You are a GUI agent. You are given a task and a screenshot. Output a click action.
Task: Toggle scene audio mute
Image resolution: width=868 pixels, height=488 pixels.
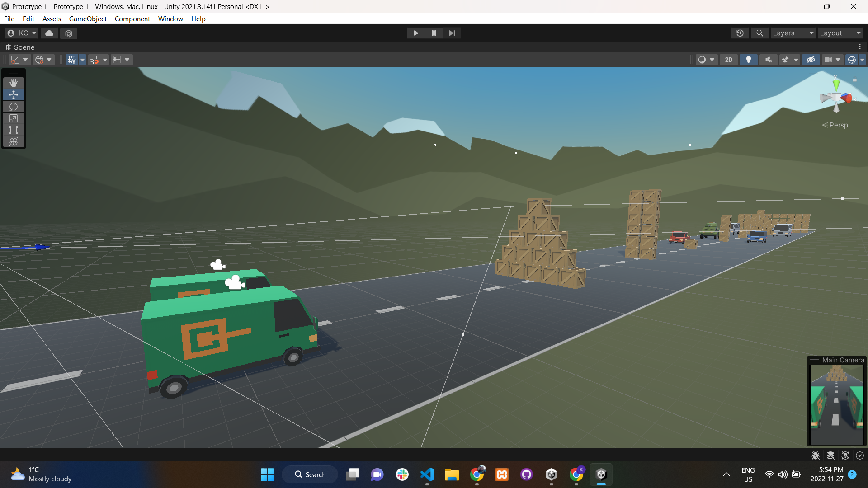(769, 60)
